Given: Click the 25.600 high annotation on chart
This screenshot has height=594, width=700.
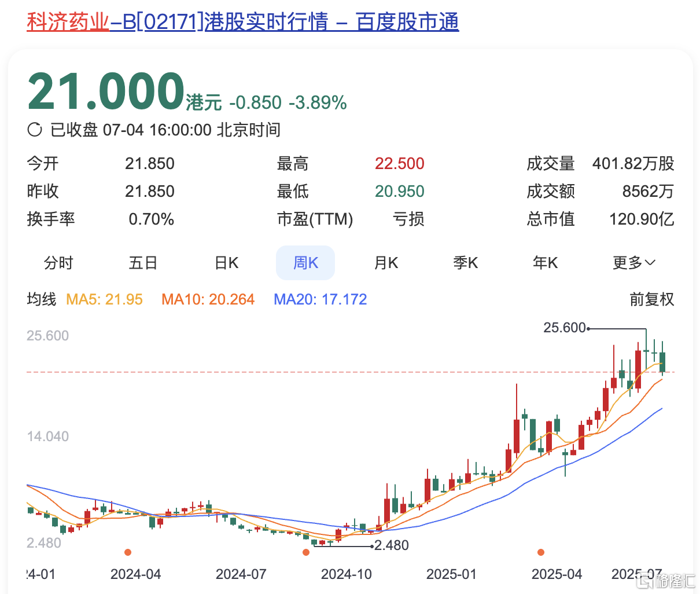Looking at the screenshot, I should pos(565,328).
